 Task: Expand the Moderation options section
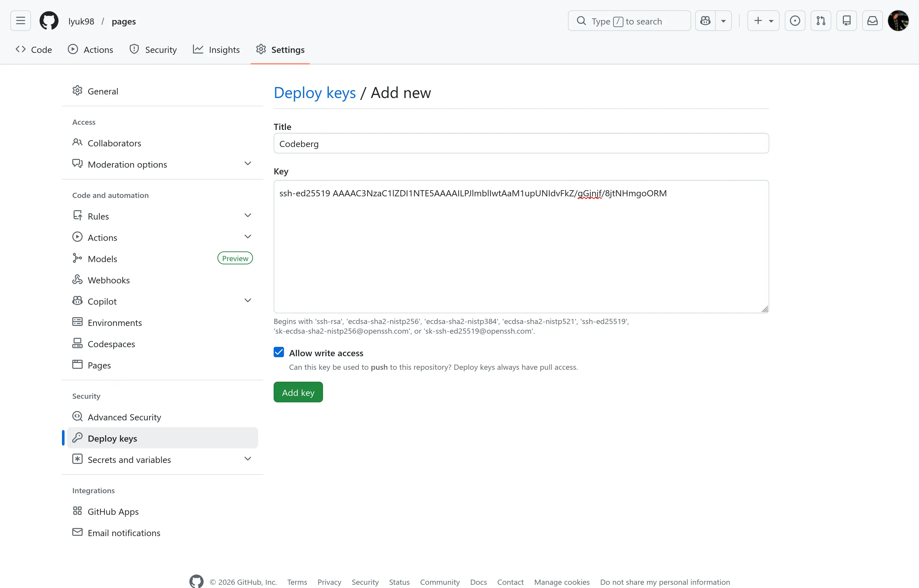[x=247, y=163]
